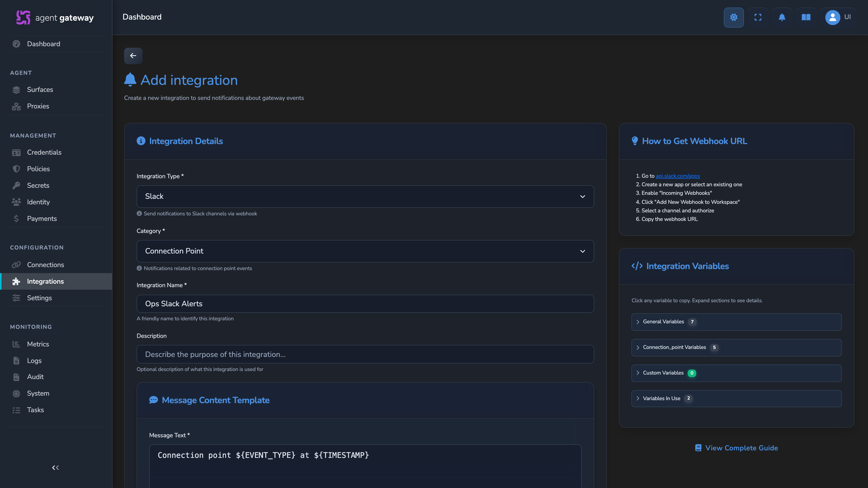Viewport: 868px width, 488px height.
Task: Click the Add integration bell icon
Action: tap(130, 80)
